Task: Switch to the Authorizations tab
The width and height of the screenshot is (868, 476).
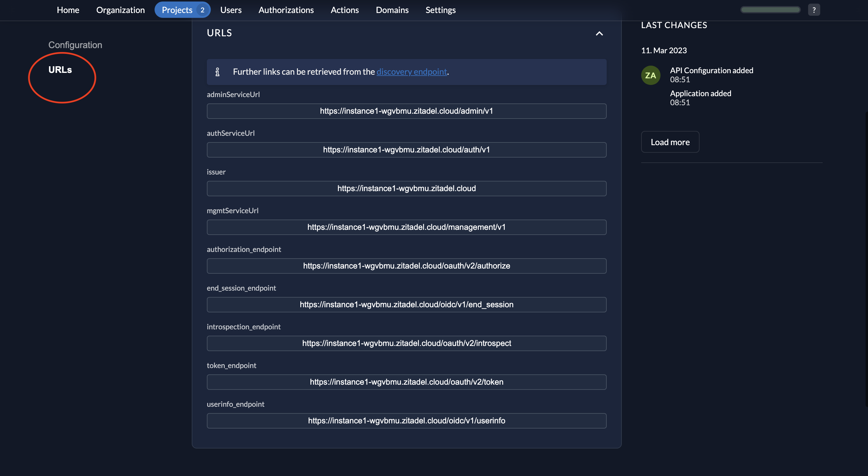Action: 286,10
